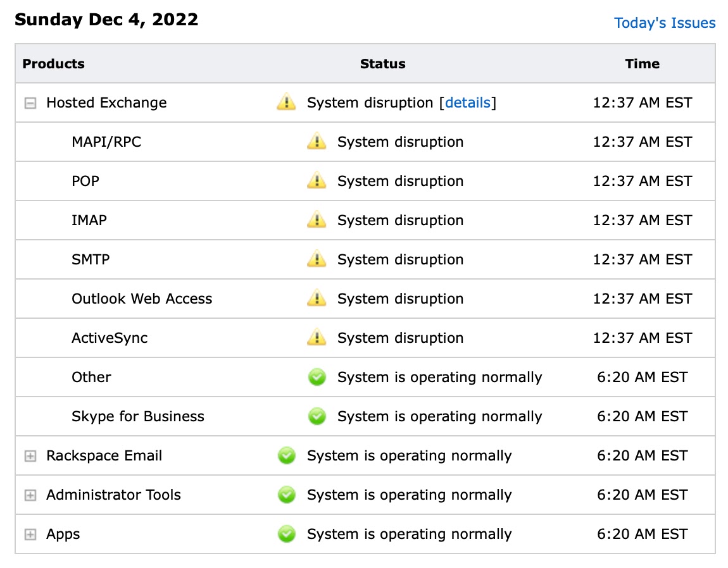Open the Today's Issues link

(x=665, y=23)
